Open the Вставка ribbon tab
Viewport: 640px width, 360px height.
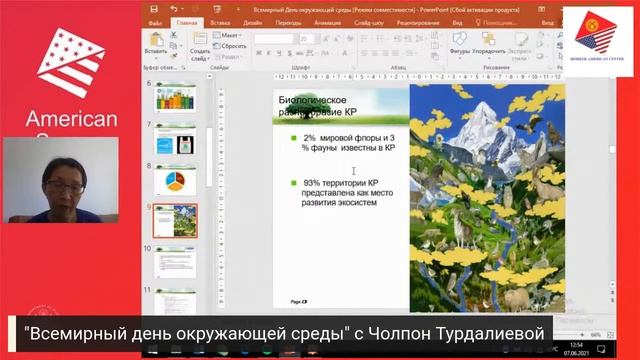pos(220,23)
